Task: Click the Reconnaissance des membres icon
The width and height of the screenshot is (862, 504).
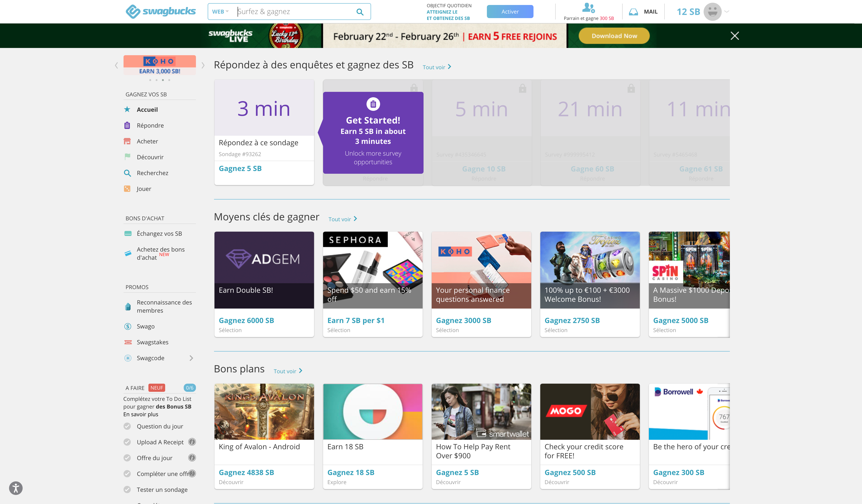Action: pyautogui.click(x=128, y=306)
